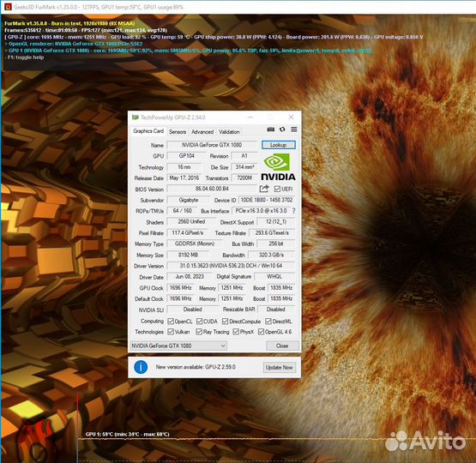Click the Close button in GPU-Z
476x463 pixels.
(x=282, y=346)
